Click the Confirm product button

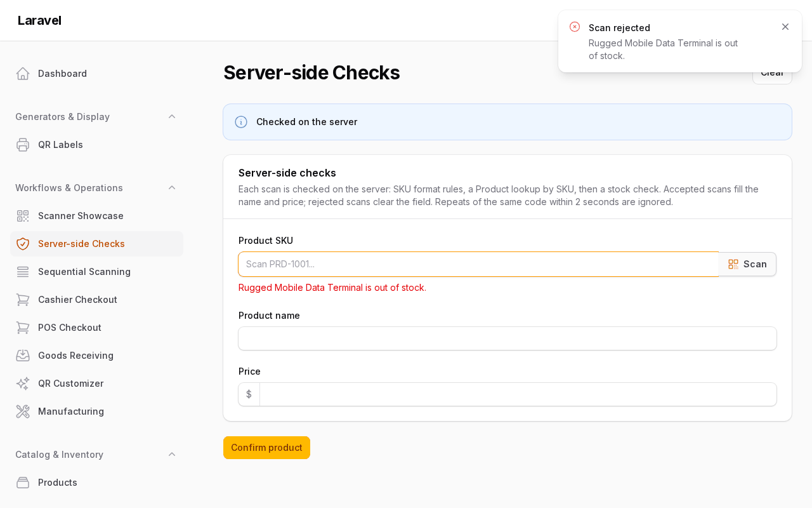click(266, 448)
